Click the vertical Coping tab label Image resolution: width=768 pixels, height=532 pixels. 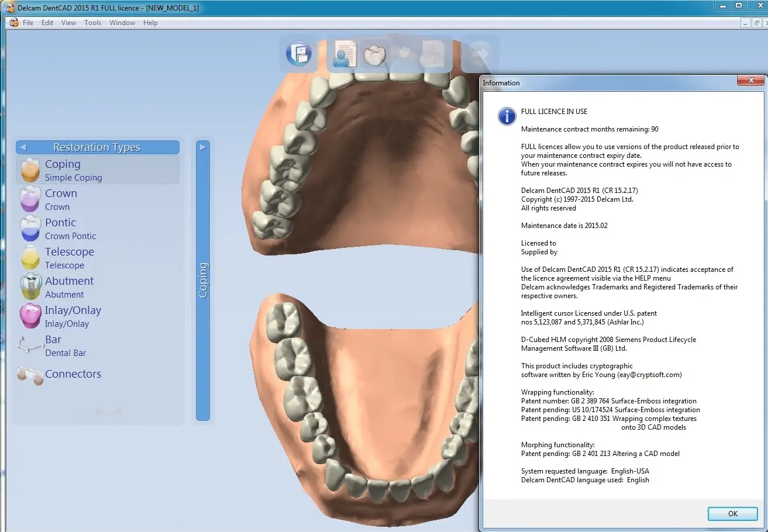(x=203, y=280)
